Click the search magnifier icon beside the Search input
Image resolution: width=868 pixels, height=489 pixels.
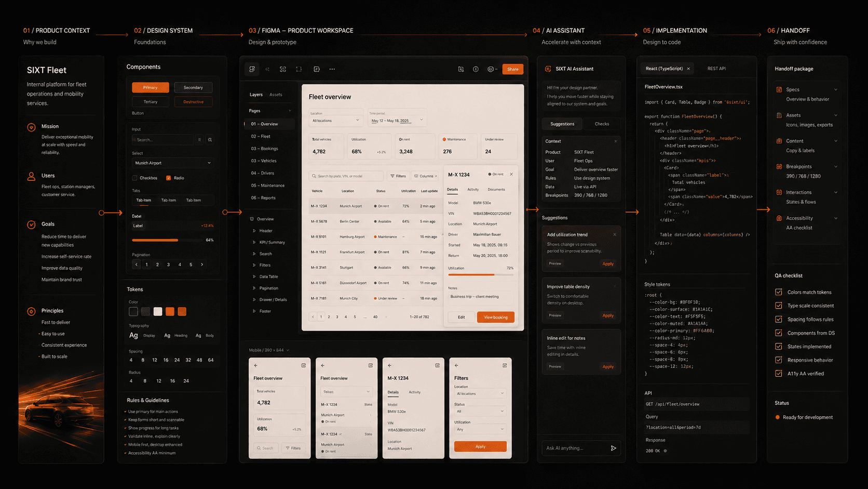point(210,140)
